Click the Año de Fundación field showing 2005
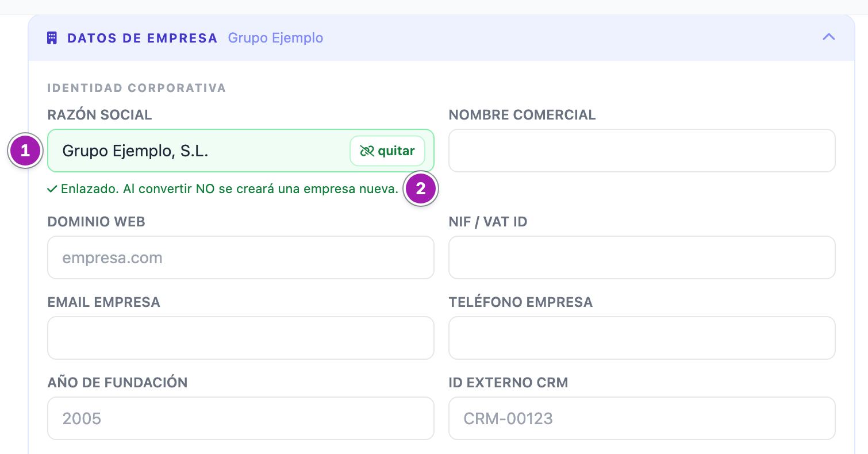The height and width of the screenshot is (454, 868). point(240,418)
